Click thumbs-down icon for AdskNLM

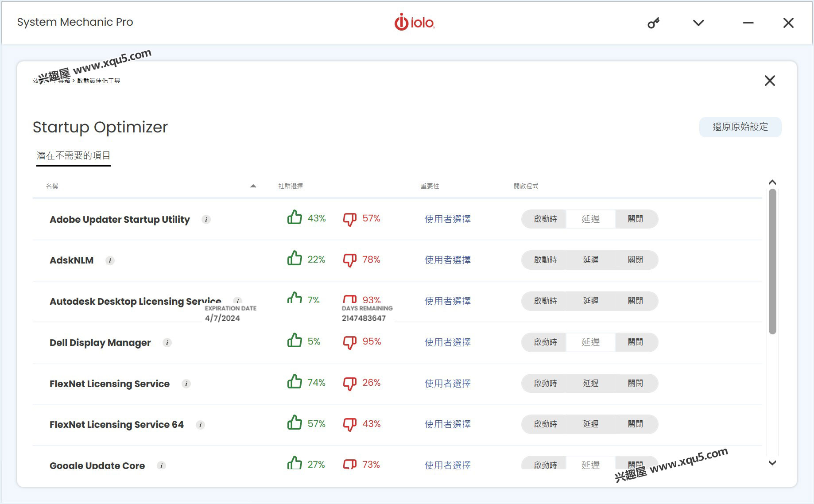pos(350,260)
